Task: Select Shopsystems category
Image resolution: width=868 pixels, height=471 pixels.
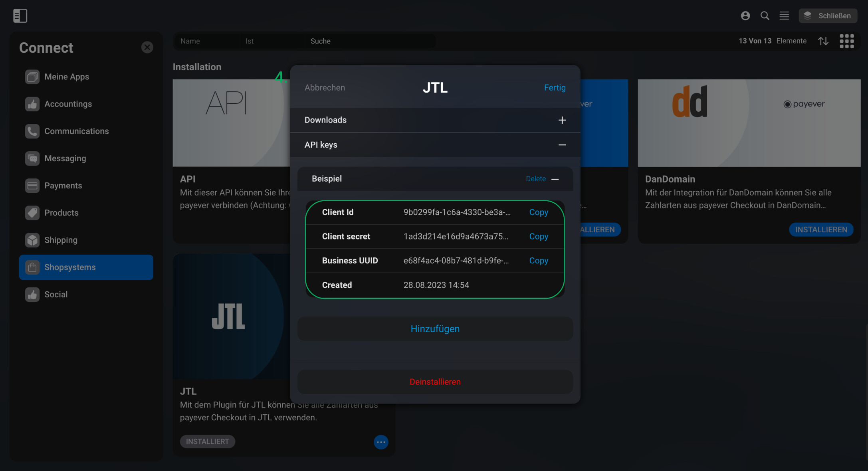Action: (86, 267)
